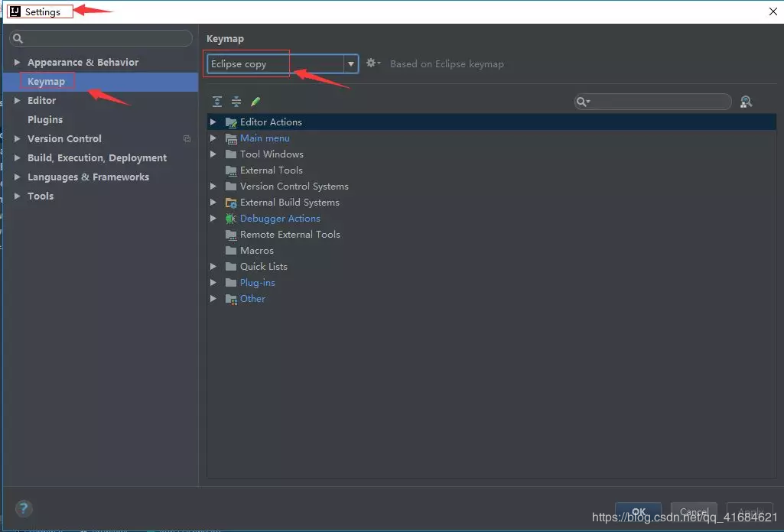Click the Cancel button
This screenshot has width=784, height=532.
694,511
